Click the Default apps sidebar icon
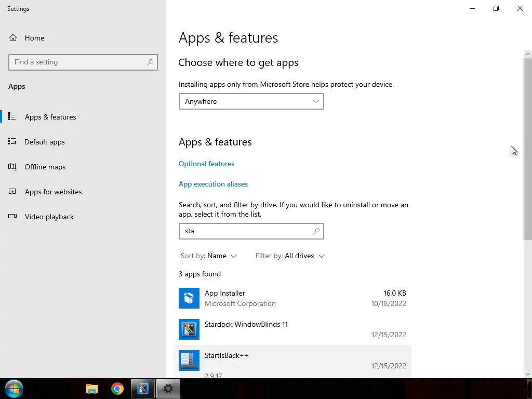 coord(12,141)
